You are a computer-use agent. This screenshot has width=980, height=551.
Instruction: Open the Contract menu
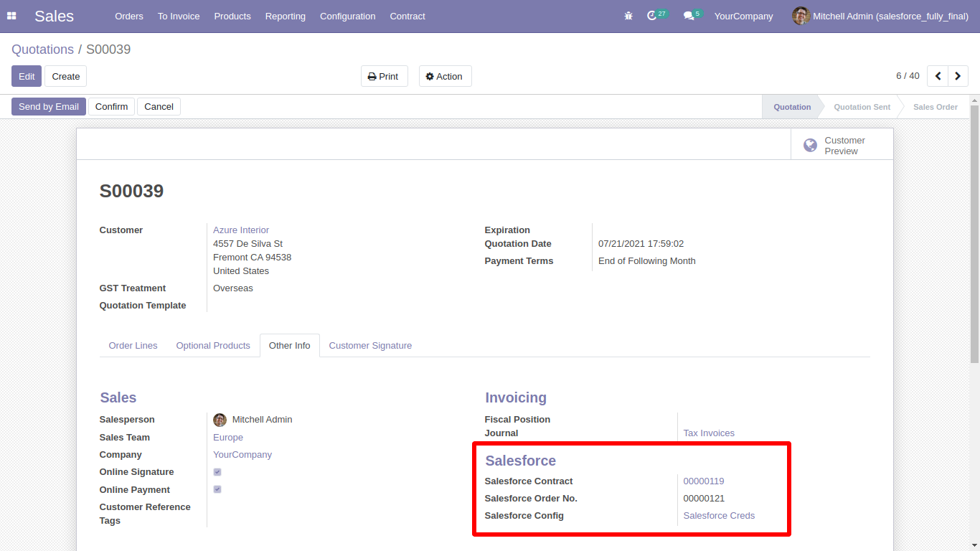pos(407,16)
